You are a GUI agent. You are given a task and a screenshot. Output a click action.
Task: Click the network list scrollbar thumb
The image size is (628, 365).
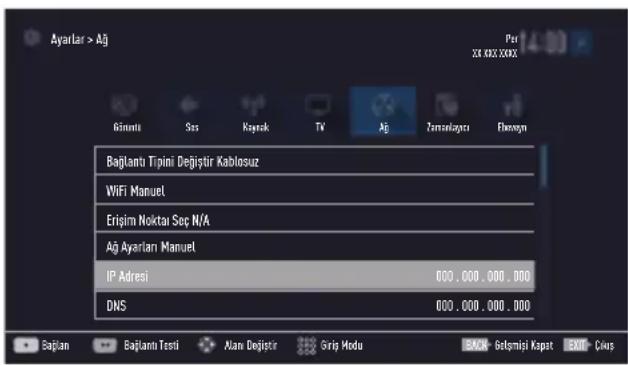point(543,166)
